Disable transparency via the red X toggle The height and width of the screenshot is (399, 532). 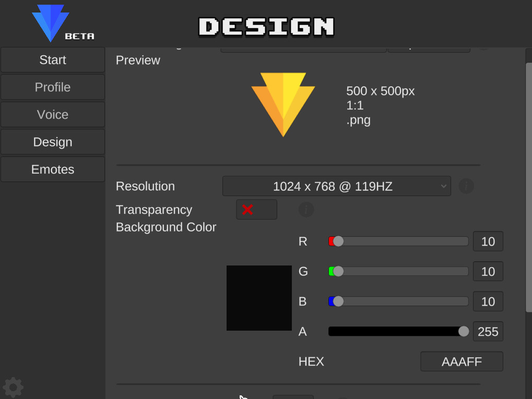pos(256,209)
